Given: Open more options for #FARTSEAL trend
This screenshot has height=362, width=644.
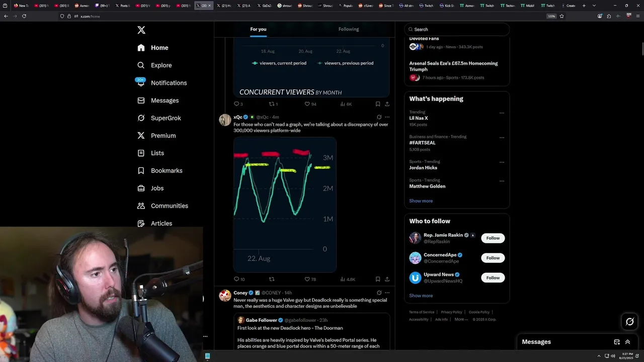Looking at the screenshot, I should pos(502,138).
